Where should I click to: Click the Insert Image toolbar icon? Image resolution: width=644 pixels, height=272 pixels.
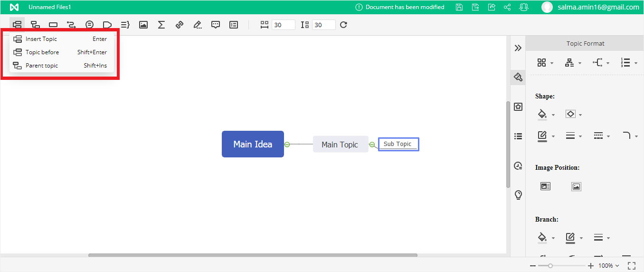click(143, 25)
